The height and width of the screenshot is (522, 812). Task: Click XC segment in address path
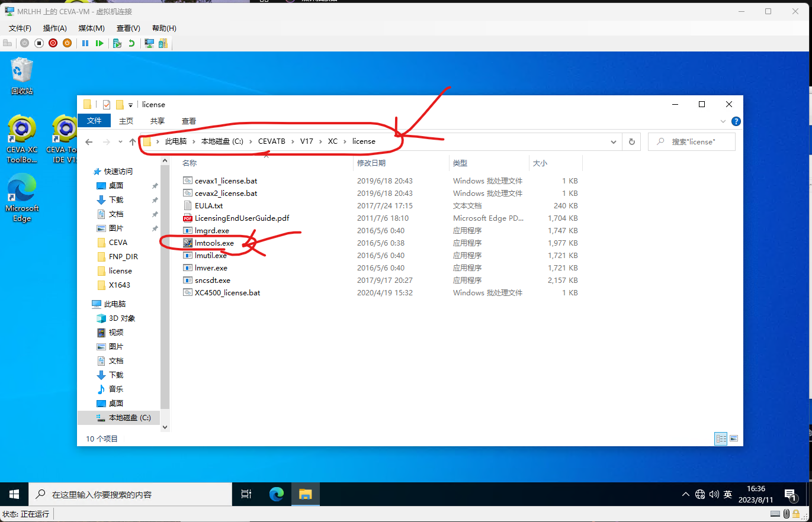pos(332,142)
